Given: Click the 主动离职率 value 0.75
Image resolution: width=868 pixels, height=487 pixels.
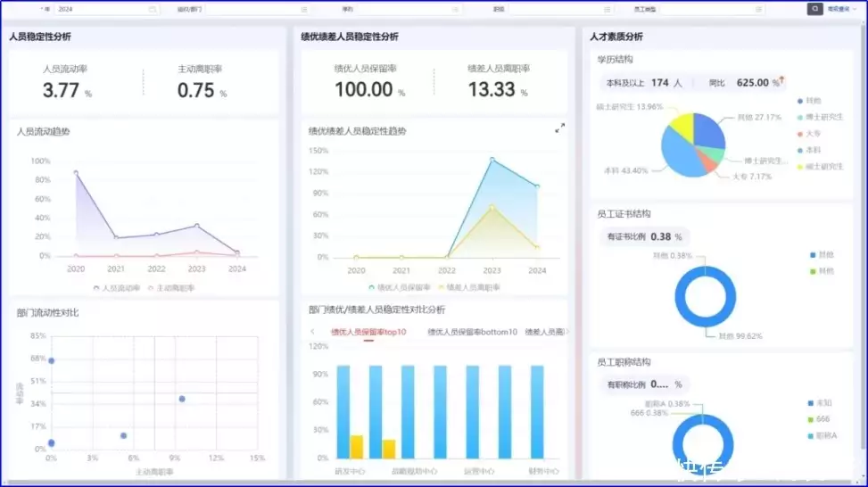Looking at the screenshot, I should tap(195, 90).
